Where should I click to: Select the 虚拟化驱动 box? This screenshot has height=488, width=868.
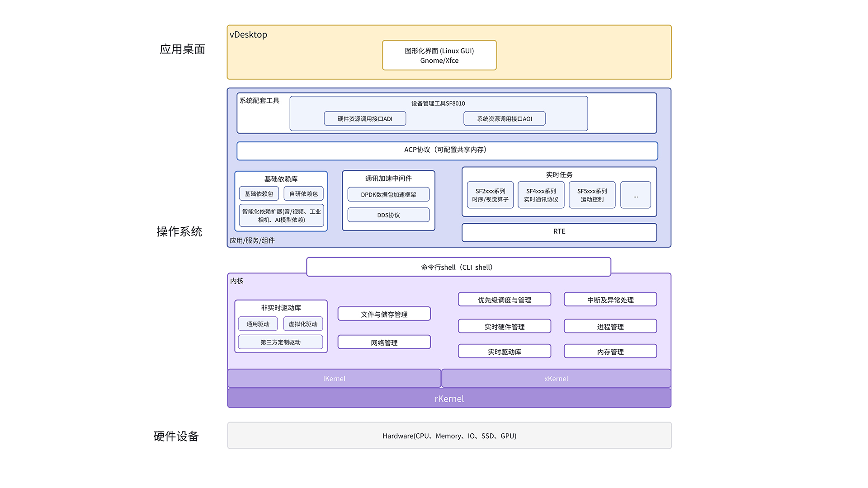coord(303,324)
